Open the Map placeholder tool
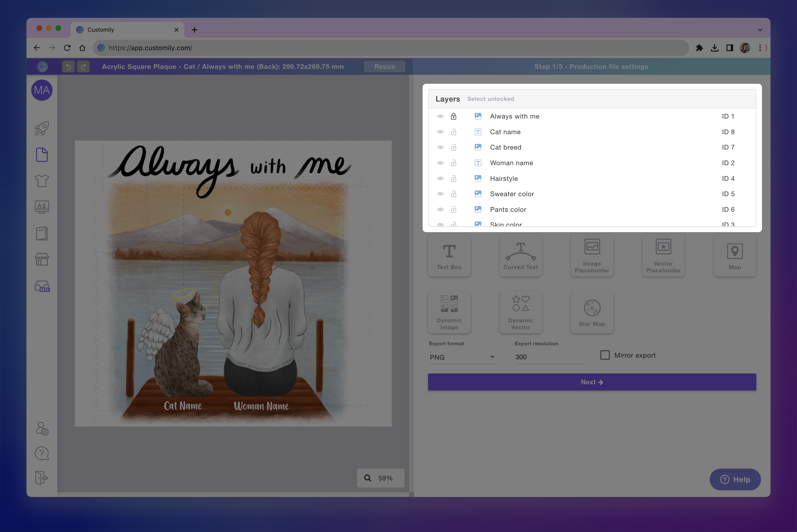Viewport: 797px width, 532px height. click(735, 255)
